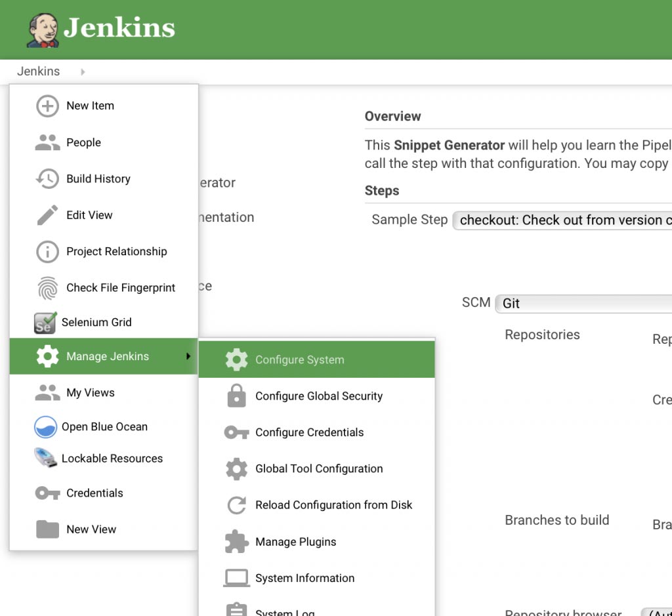Click the Jenkins breadcrumb link
The width and height of the screenshot is (672, 616).
(39, 71)
